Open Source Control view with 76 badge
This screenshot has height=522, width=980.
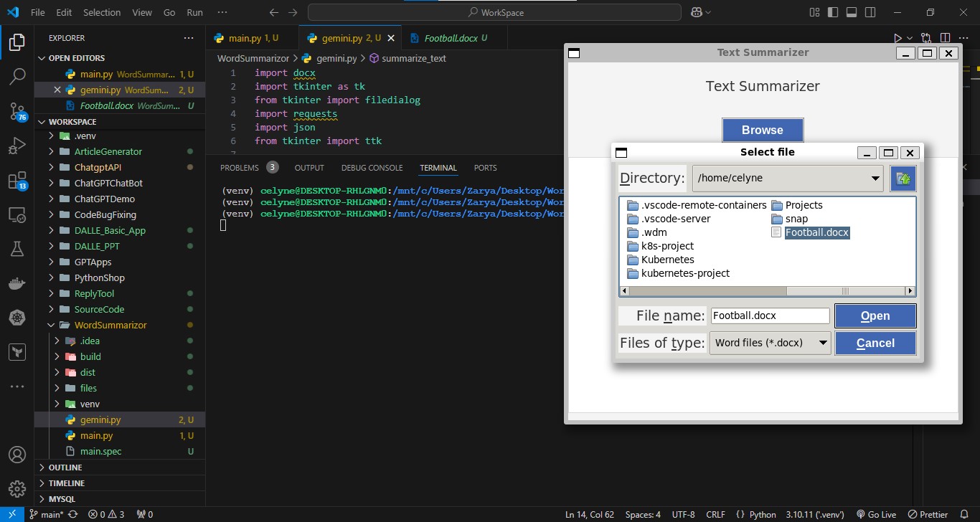tap(17, 110)
